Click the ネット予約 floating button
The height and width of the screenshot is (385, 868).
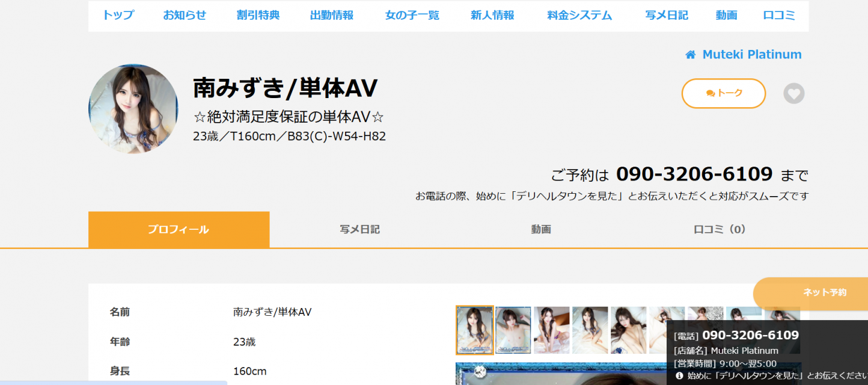(824, 292)
